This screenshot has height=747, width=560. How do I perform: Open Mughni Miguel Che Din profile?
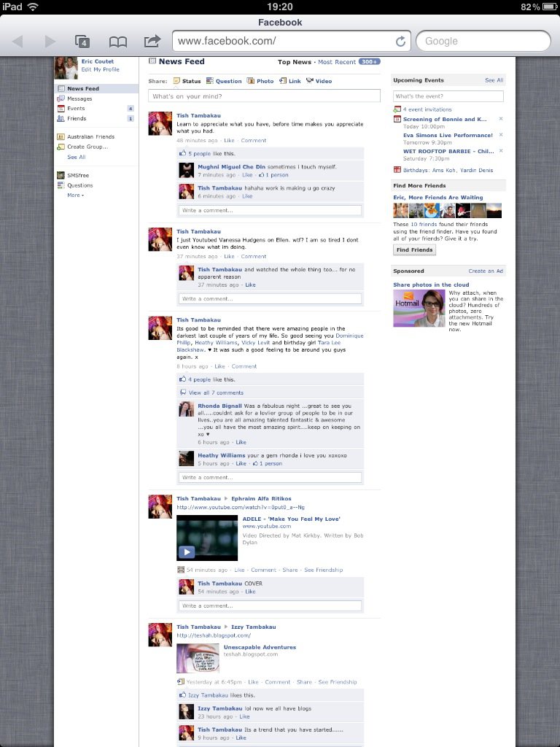(231, 167)
